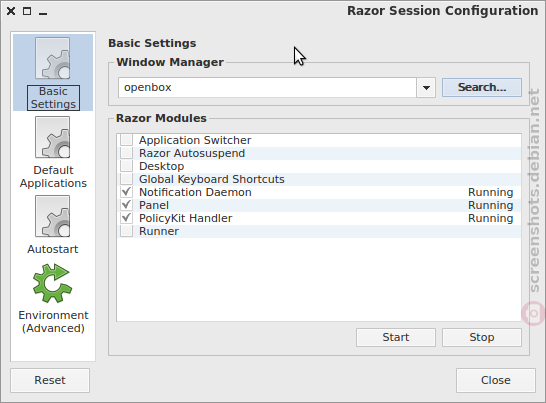Enable the Desktop module checkbox

click(x=127, y=166)
